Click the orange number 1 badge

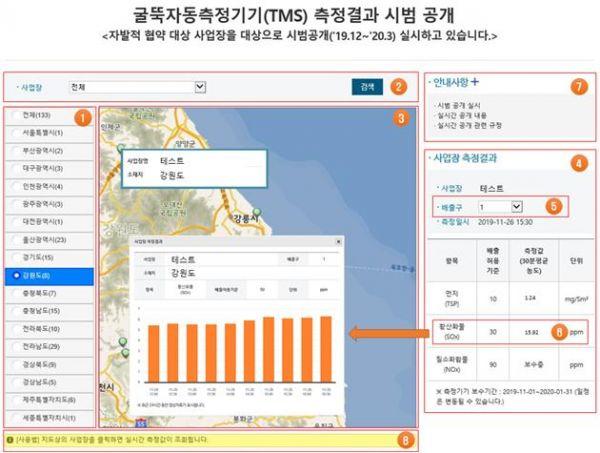(x=84, y=117)
